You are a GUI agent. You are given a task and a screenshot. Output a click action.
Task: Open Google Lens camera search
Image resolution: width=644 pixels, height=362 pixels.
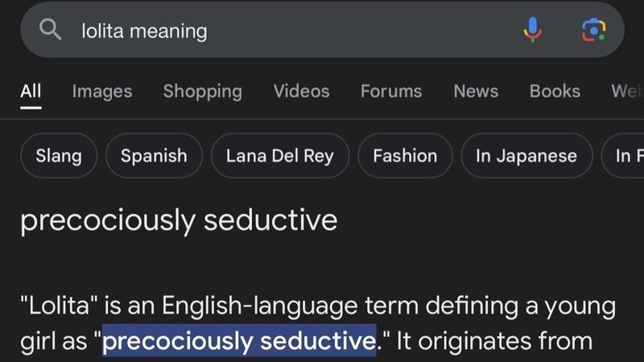click(593, 31)
